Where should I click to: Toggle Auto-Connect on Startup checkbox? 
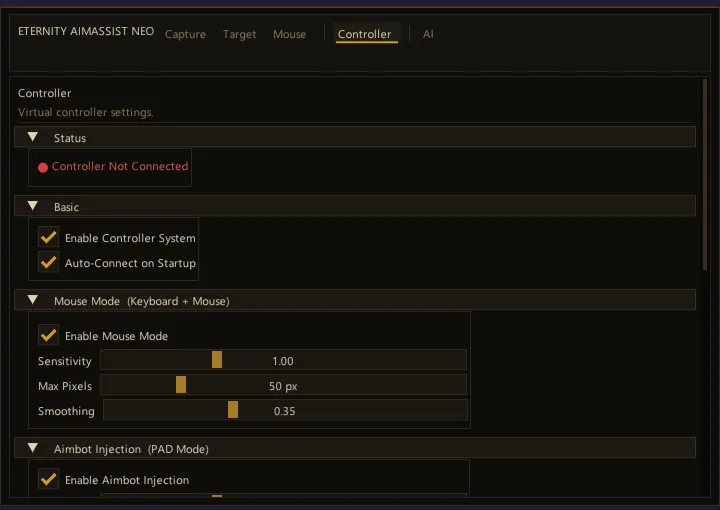point(48,262)
